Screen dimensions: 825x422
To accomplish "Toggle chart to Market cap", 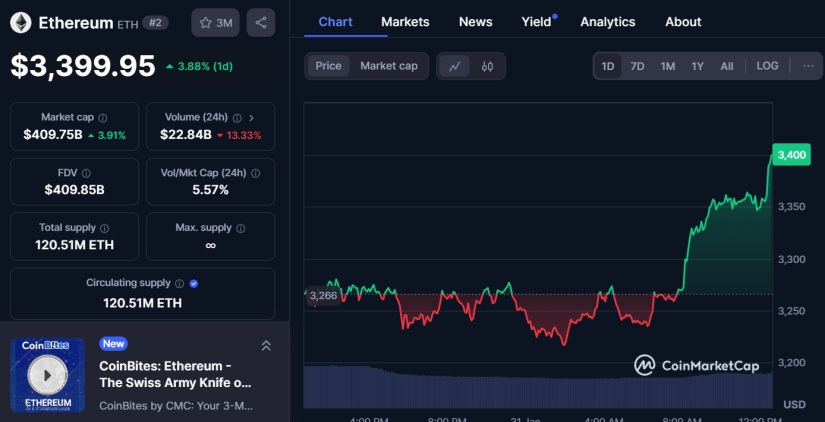I will [389, 66].
